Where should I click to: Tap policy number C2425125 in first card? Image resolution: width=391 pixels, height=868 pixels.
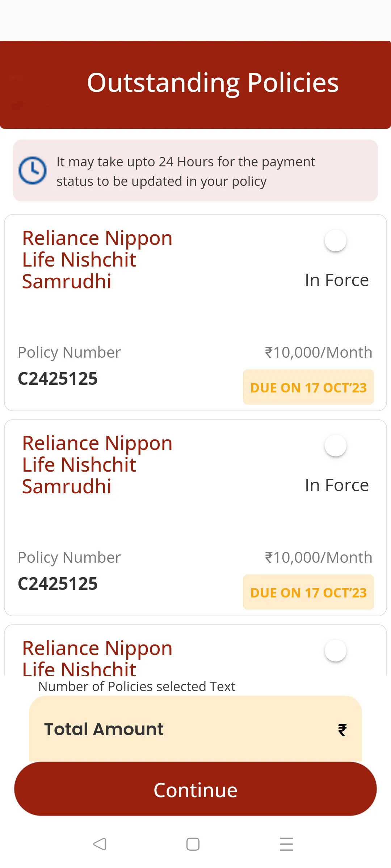pyautogui.click(x=58, y=379)
